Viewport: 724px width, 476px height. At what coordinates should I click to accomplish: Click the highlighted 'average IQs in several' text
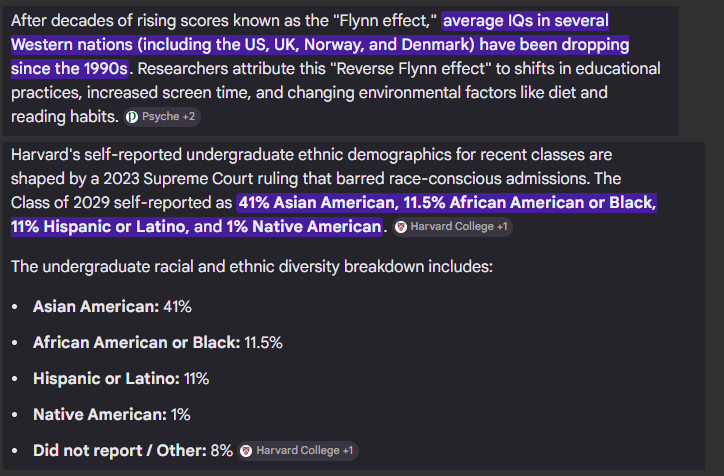point(525,21)
